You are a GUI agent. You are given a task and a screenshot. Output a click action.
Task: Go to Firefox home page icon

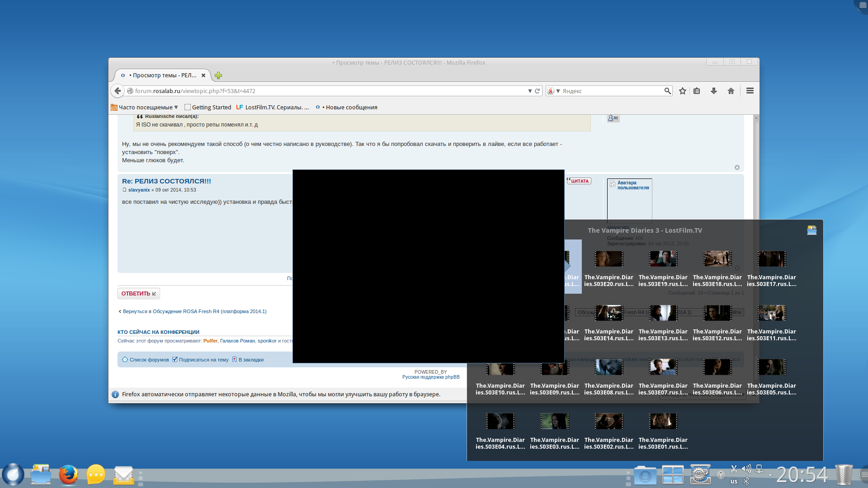tap(731, 91)
